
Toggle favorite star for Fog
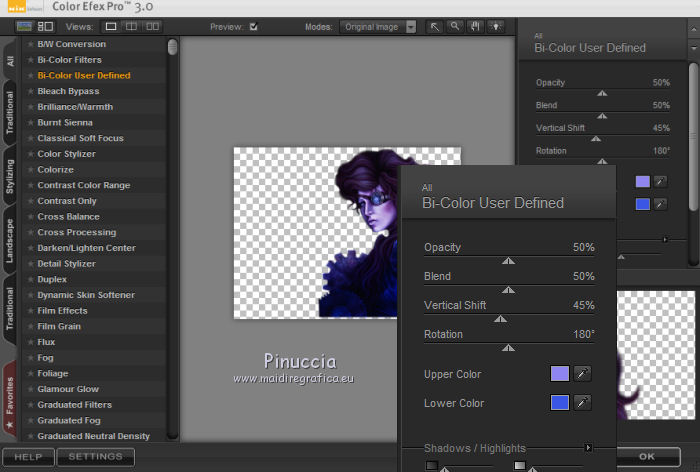[x=30, y=358]
